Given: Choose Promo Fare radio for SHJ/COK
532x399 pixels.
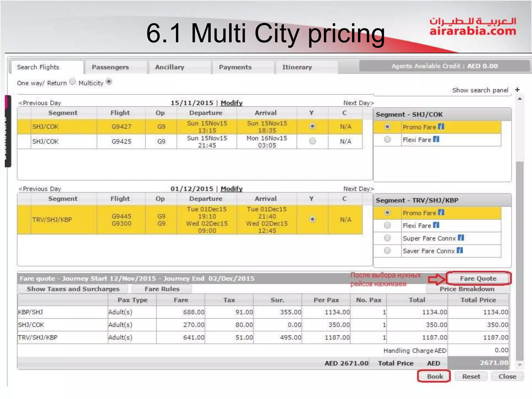Looking at the screenshot, I should (x=387, y=127).
